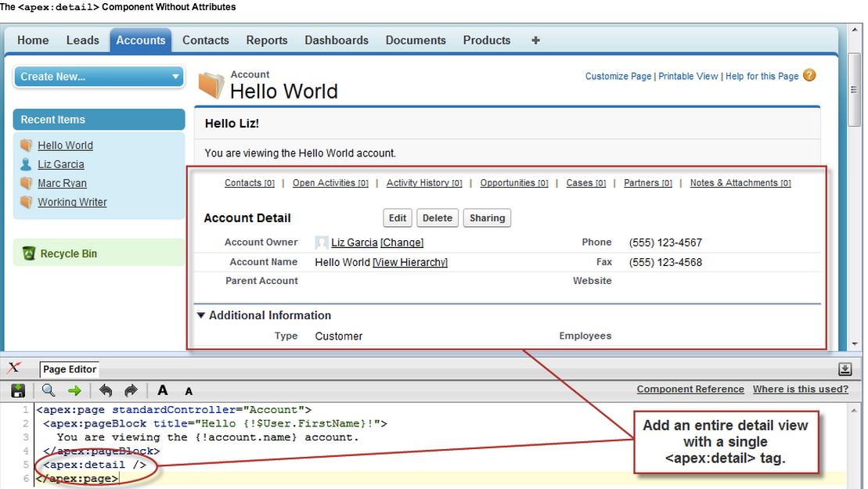Click the [View Hierarchy] link

pyautogui.click(x=410, y=262)
